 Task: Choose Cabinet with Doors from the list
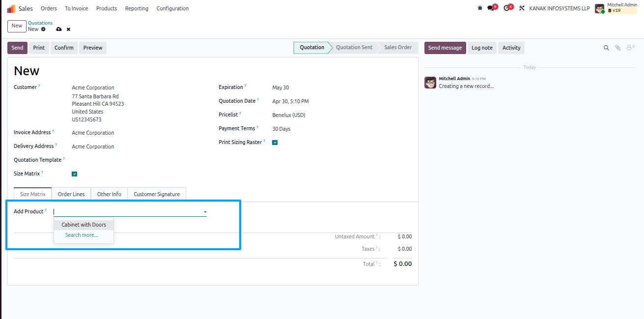(84, 225)
